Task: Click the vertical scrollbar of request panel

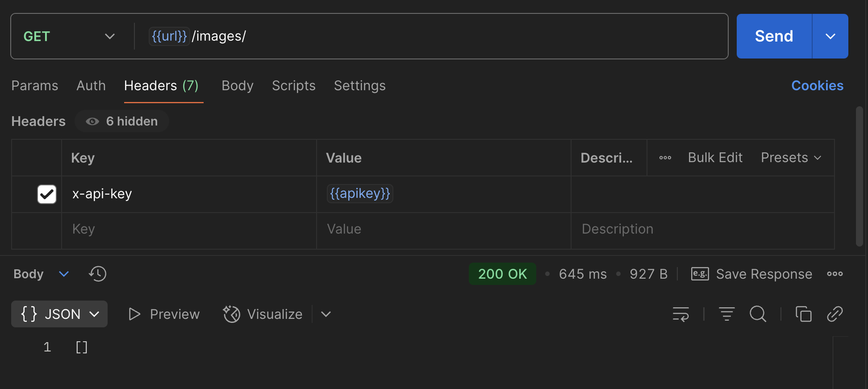Action: pos(859,176)
